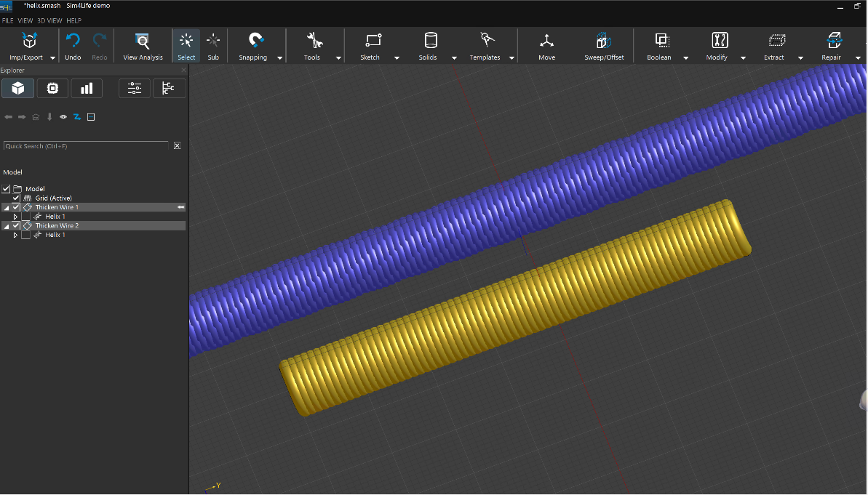
Task: Click the eye visibility icon in Explorer toolbar
Action: tap(63, 117)
